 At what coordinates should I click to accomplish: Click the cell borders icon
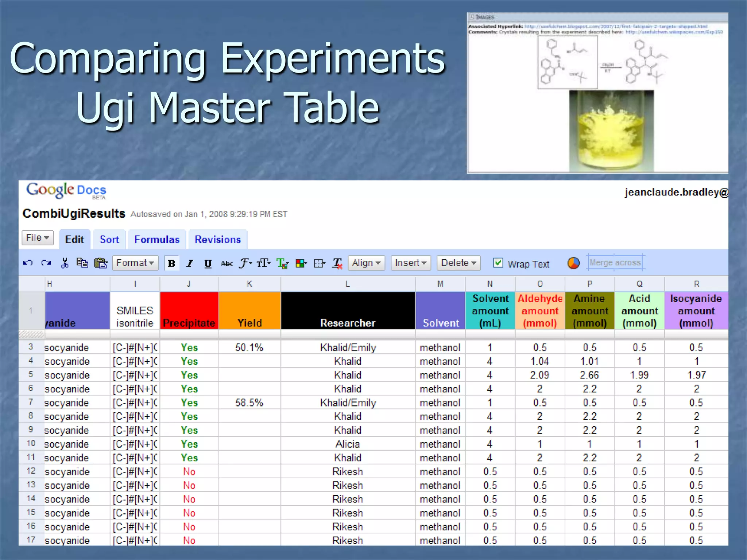(x=319, y=263)
